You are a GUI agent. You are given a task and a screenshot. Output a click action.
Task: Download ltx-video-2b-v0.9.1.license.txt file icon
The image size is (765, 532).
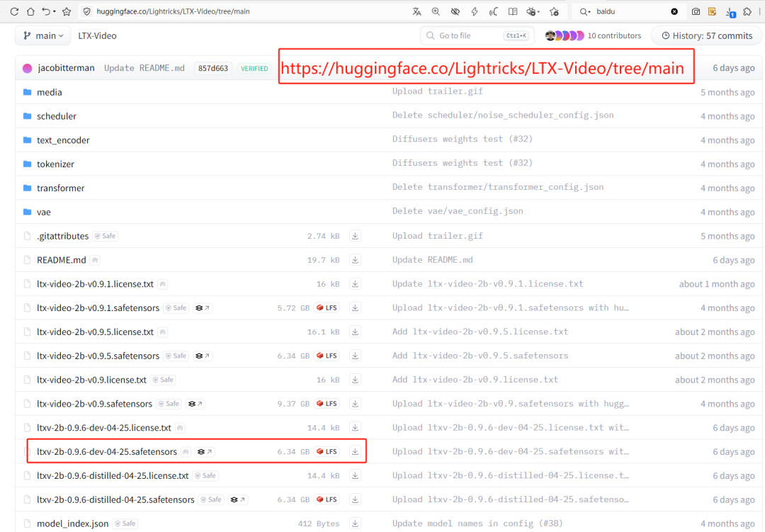pos(355,283)
